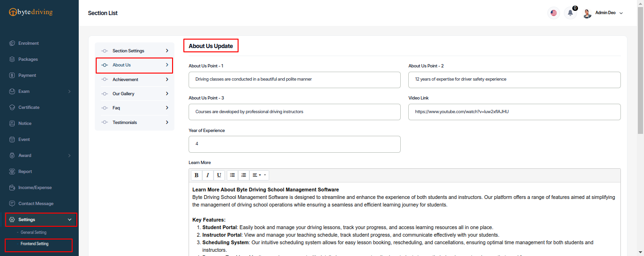644x256 pixels.
Task: Click the Key Features: heading in editor
Action: click(209, 220)
